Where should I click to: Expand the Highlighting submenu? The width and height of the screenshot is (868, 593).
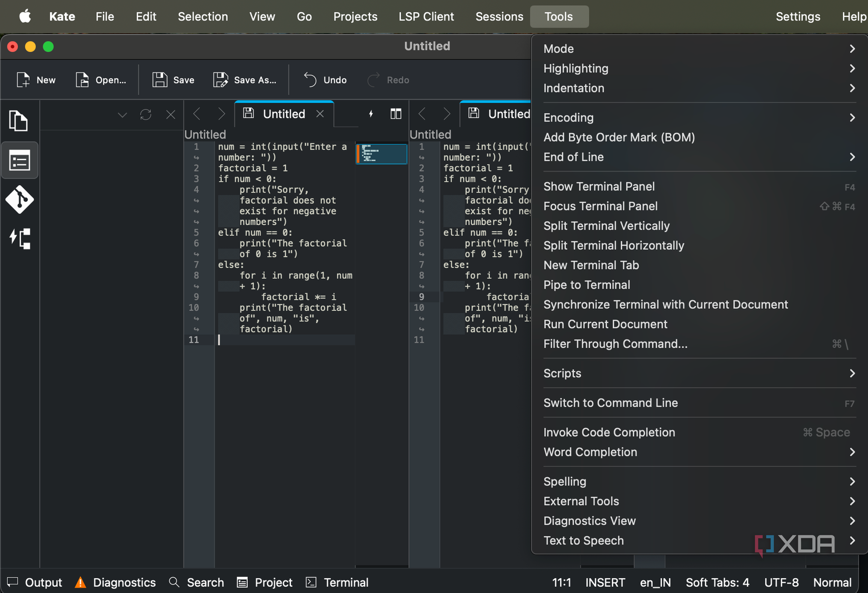click(x=576, y=68)
